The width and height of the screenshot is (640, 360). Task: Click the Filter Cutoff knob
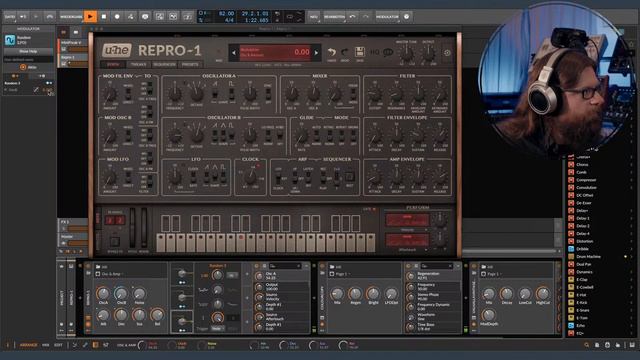tap(375, 95)
